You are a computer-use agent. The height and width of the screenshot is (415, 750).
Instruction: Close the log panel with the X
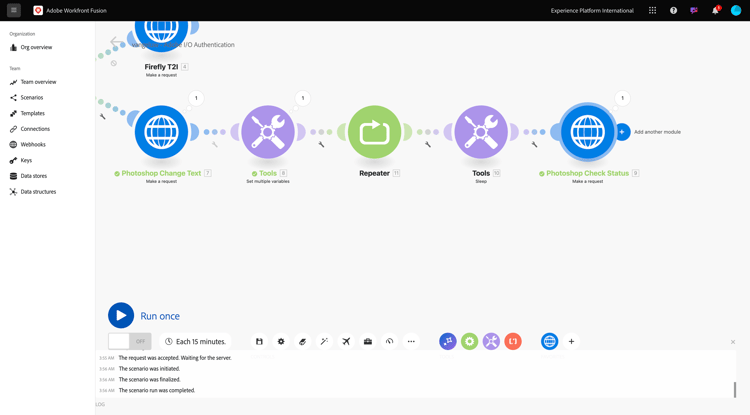(x=733, y=342)
